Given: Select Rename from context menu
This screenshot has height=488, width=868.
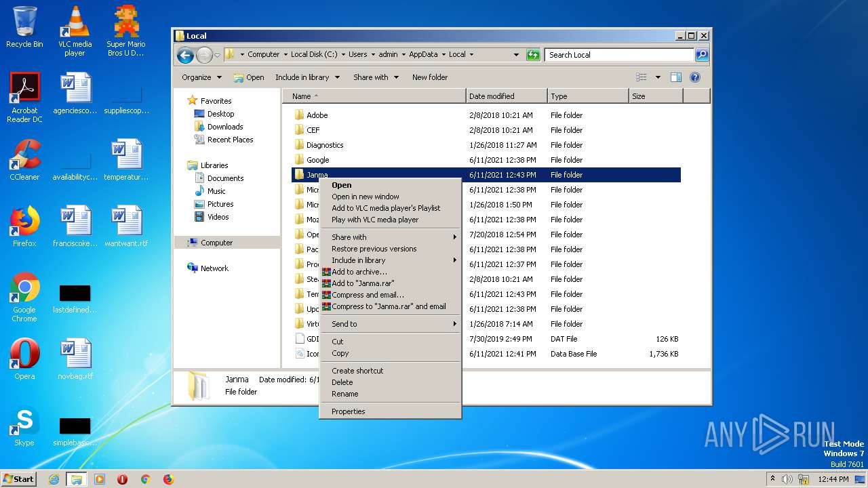Looking at the screenshot, I should (391, 394).
